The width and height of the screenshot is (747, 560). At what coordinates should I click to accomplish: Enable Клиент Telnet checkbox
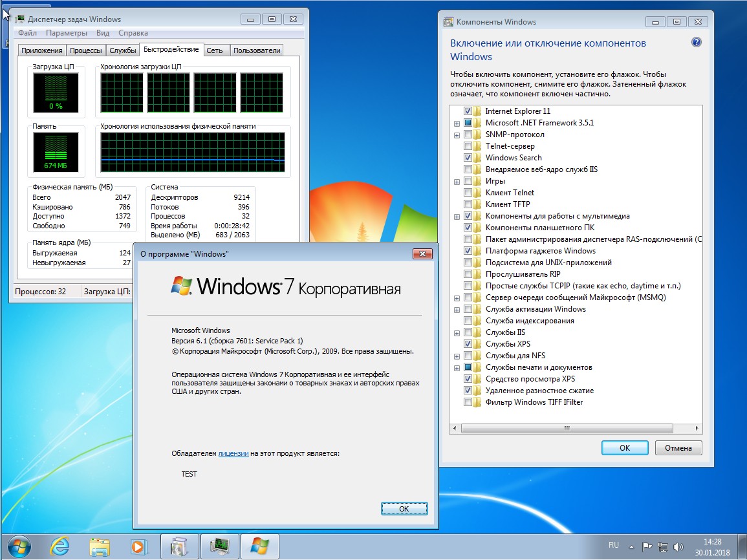468,193
